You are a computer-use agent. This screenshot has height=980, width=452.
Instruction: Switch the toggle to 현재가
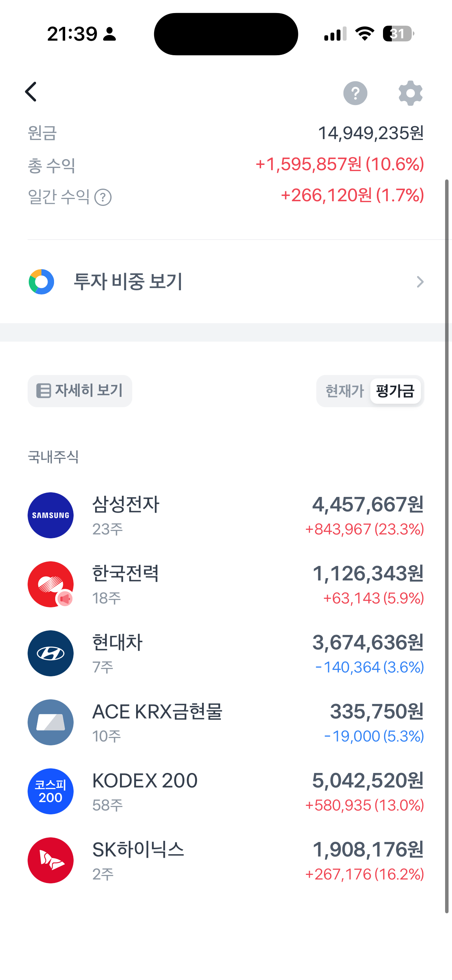pos(344,391)
